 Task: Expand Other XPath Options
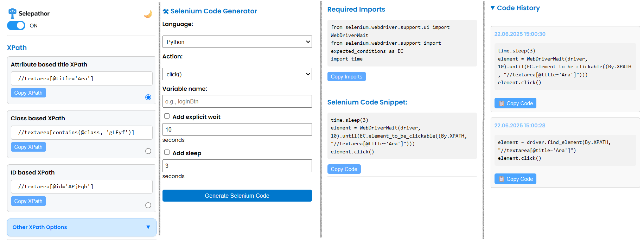tap(82, 227)
